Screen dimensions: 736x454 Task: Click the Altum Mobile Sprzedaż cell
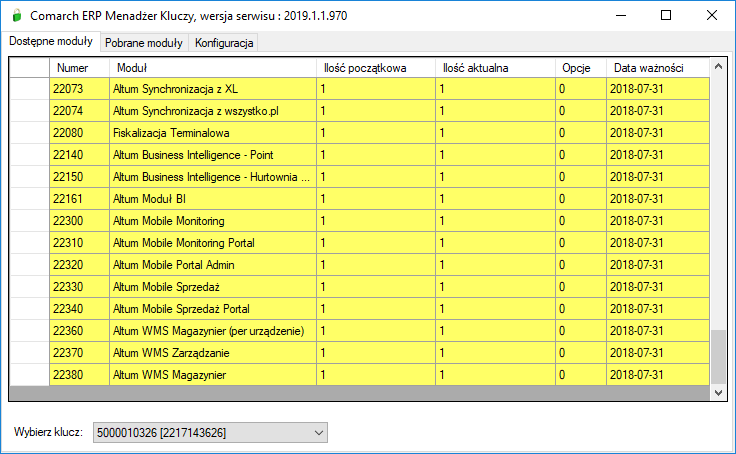click(x=213, y=287)
